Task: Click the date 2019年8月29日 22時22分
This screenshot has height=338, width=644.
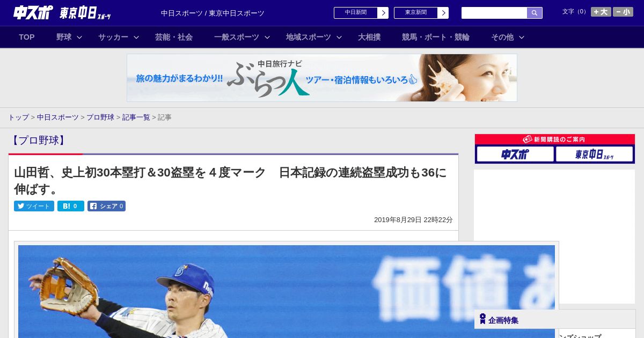Action: [x=413, y=220]
